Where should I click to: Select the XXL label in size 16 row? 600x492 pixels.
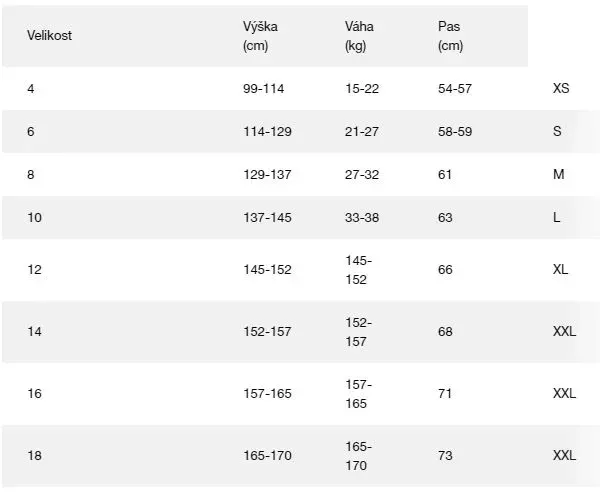[x=565, y=394]
